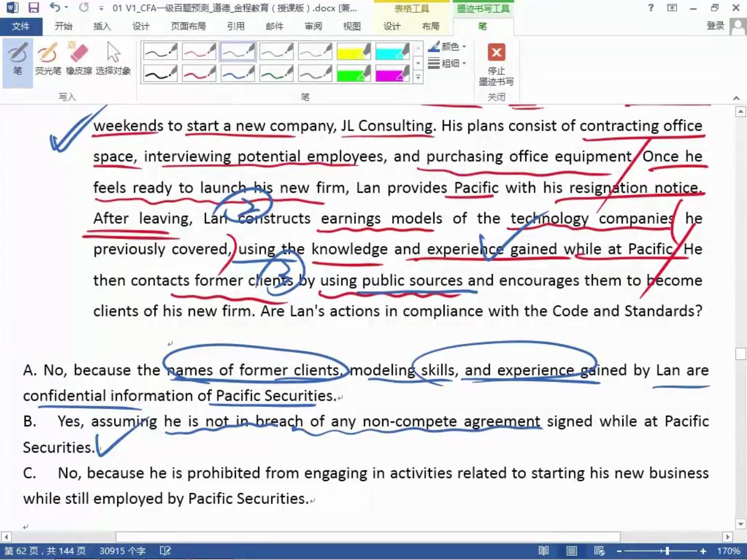
Task: Click the 170% zoom level
Action: click(x=728, y=551)
